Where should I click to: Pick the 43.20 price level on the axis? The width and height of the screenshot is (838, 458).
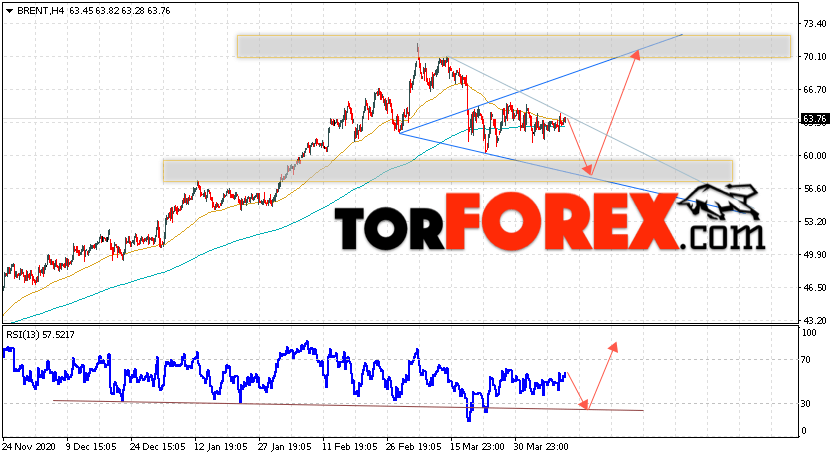point(815,321)
